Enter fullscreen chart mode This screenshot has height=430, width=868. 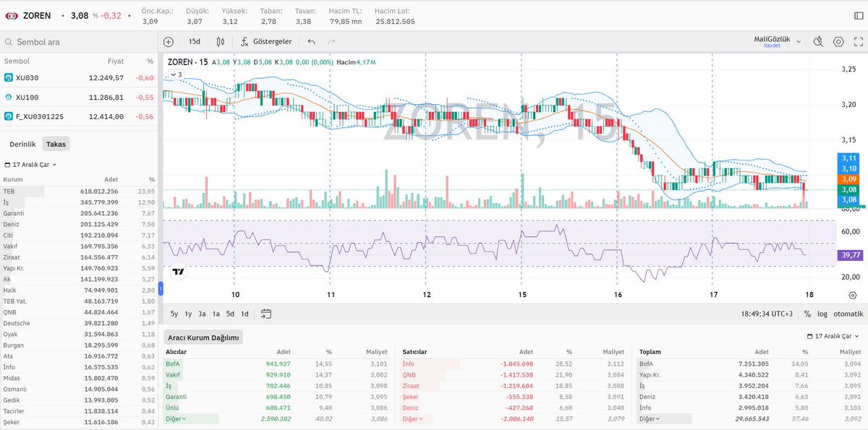859,42
